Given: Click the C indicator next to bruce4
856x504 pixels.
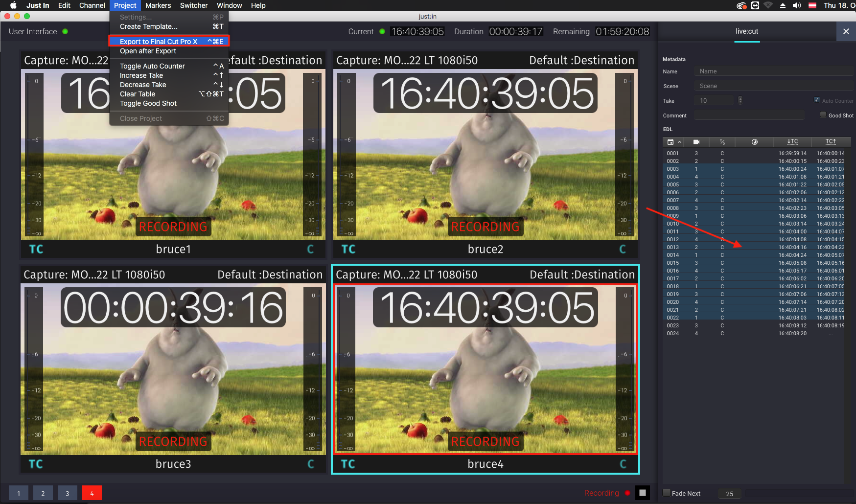Looking at the screenshot, I should [x=623, y=464].
